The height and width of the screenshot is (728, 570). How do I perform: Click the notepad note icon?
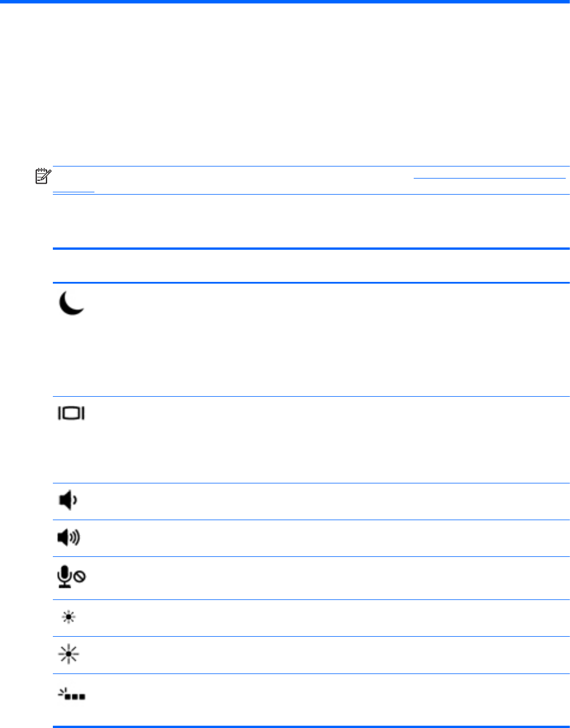[43, 176]
